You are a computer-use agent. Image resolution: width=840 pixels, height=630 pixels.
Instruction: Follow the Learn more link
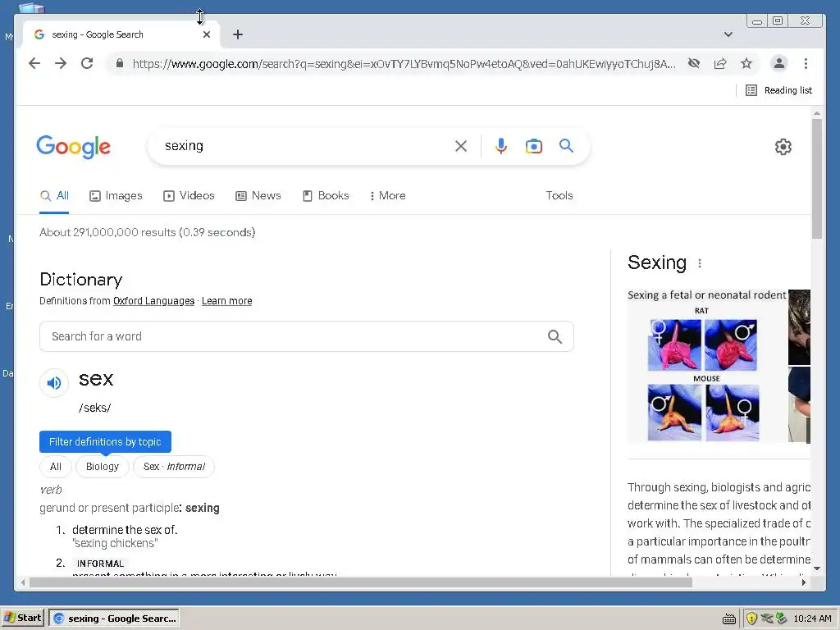coord(226,301)
